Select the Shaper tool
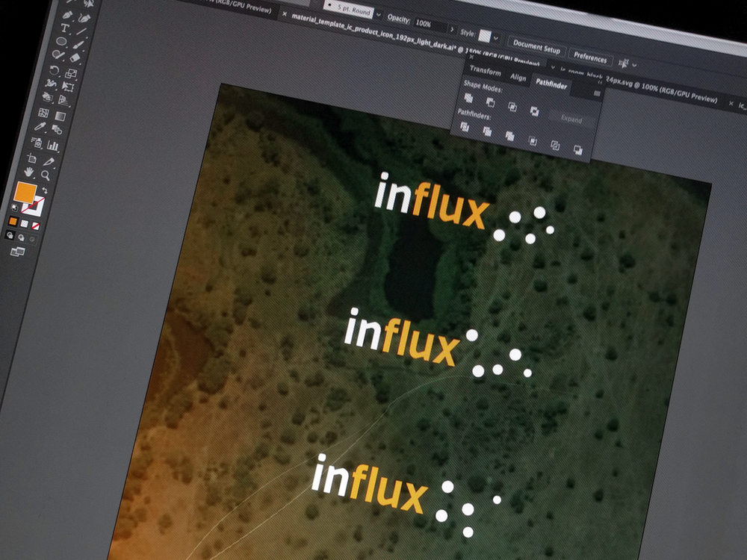 (x=58, y=55)
